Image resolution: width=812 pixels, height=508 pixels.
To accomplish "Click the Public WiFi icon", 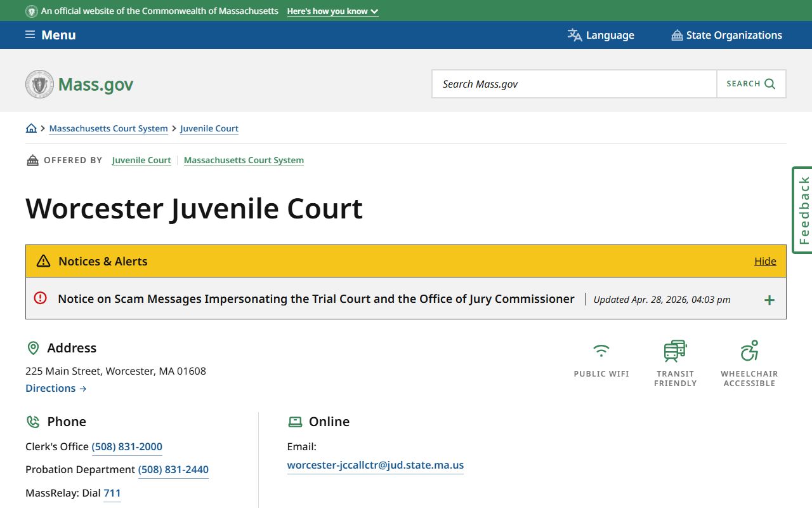I will tap(601, 351).
